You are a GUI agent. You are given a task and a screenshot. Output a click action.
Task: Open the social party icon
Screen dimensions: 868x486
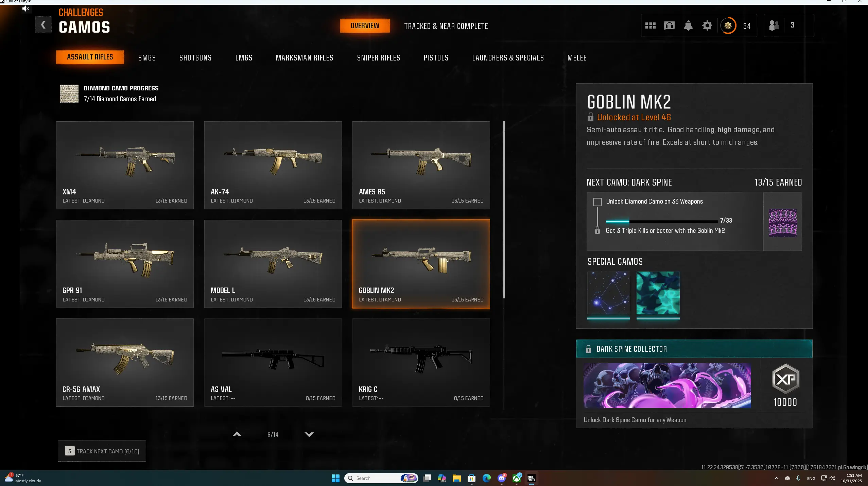[774, 25]
